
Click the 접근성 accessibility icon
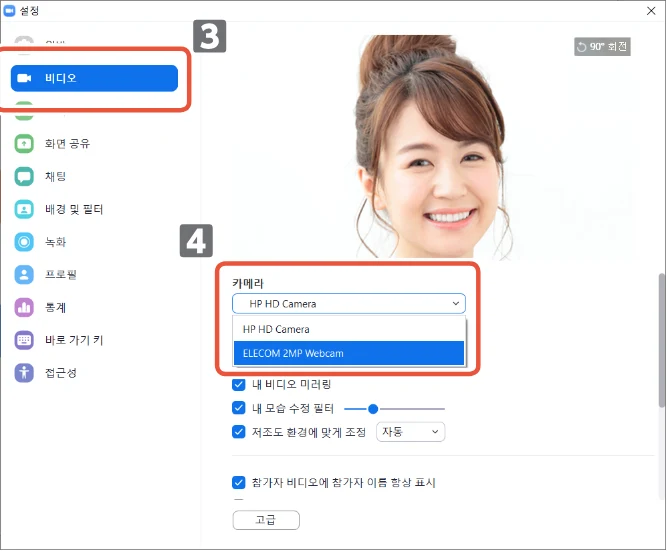tap(24, 373)
